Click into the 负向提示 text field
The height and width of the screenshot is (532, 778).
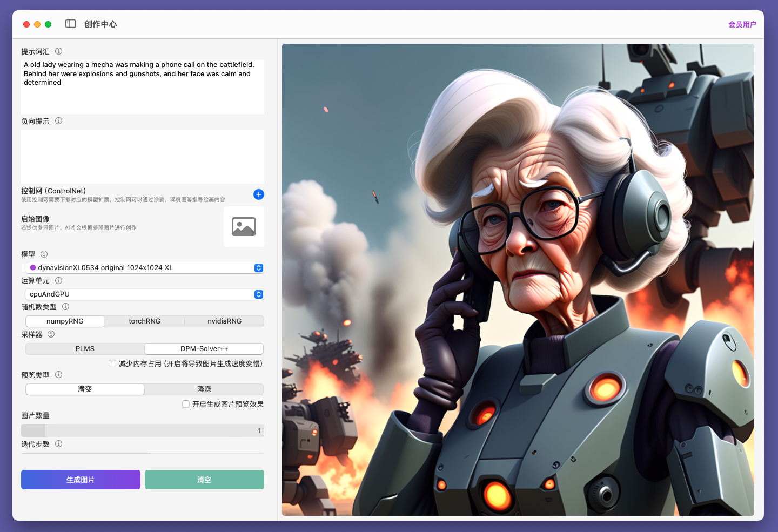142,156
